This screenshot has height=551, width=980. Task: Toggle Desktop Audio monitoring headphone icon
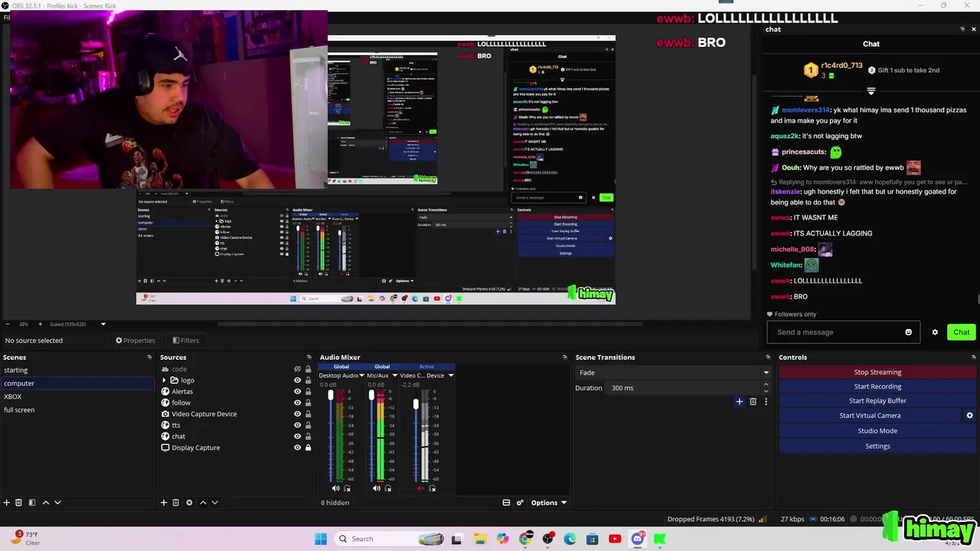click(x=348, y=488)
